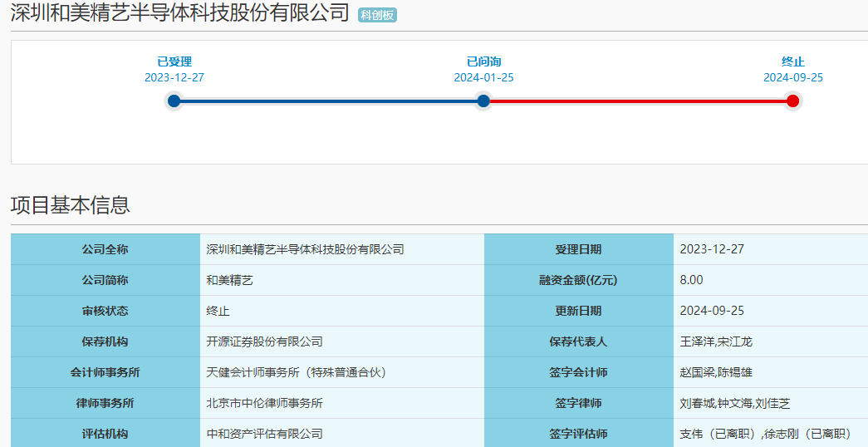The image size is (868, 447).
Task: Click the 律师事务所 header cell
Action: pyautogui.click(x=105, y=403)
